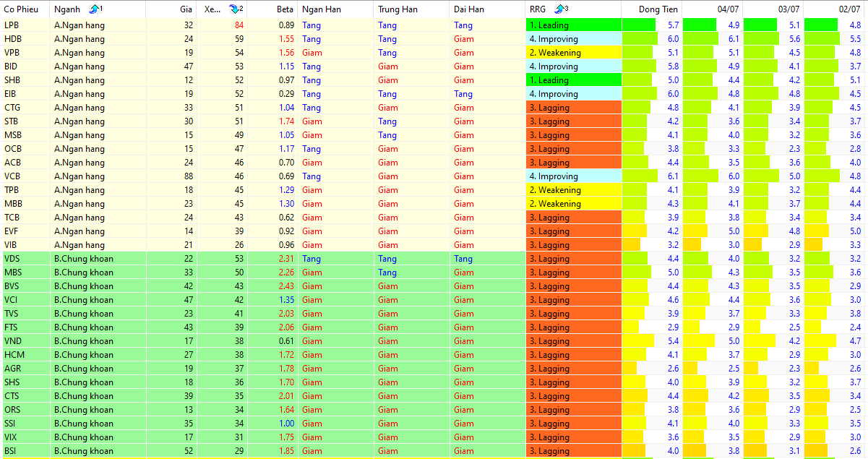
Task: Click the '2. Weakening' RRG cell for TPB
Action: coord(574,190)
